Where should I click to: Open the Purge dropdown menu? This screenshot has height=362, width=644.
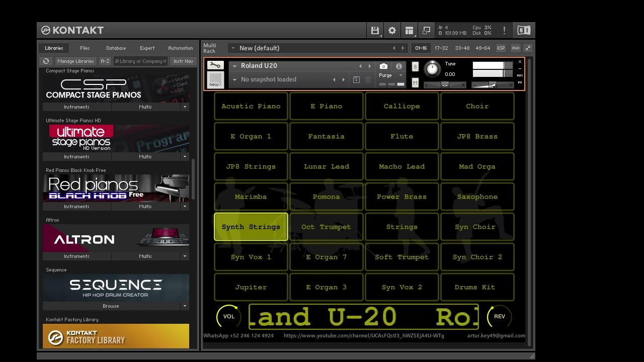point(391,75)
